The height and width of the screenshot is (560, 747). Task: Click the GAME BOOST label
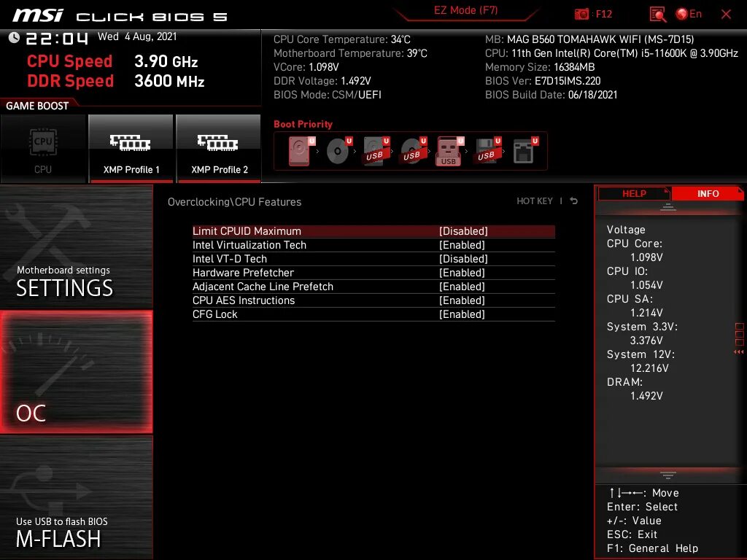[x=37, y=106]
